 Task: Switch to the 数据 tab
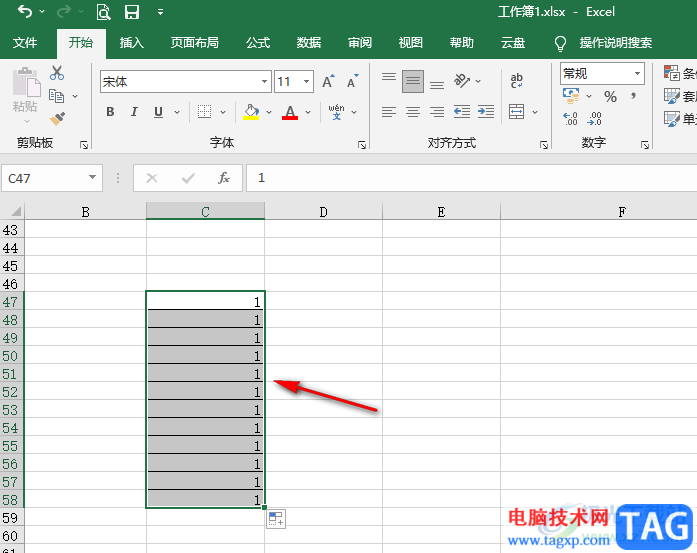point(309,43)
